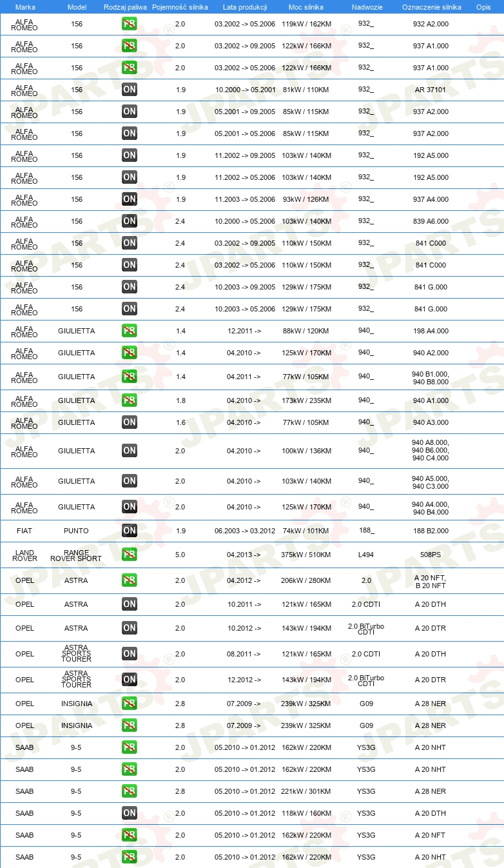Click the RANGE ROVER SPORT model cell
The height and width of the screenshot is (868, 504).
(76, 555)
